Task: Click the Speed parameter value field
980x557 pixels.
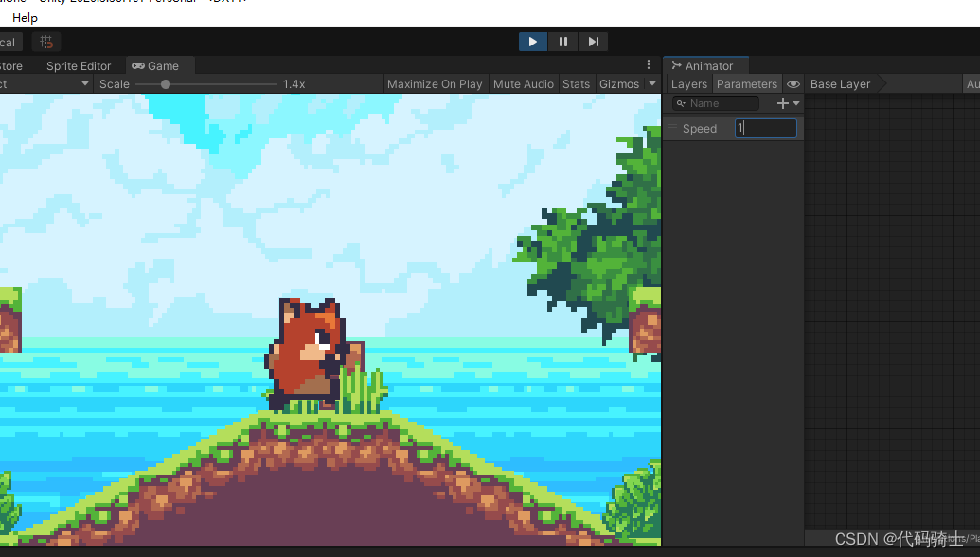Action: pyautogui.click(x=766, y=128)
